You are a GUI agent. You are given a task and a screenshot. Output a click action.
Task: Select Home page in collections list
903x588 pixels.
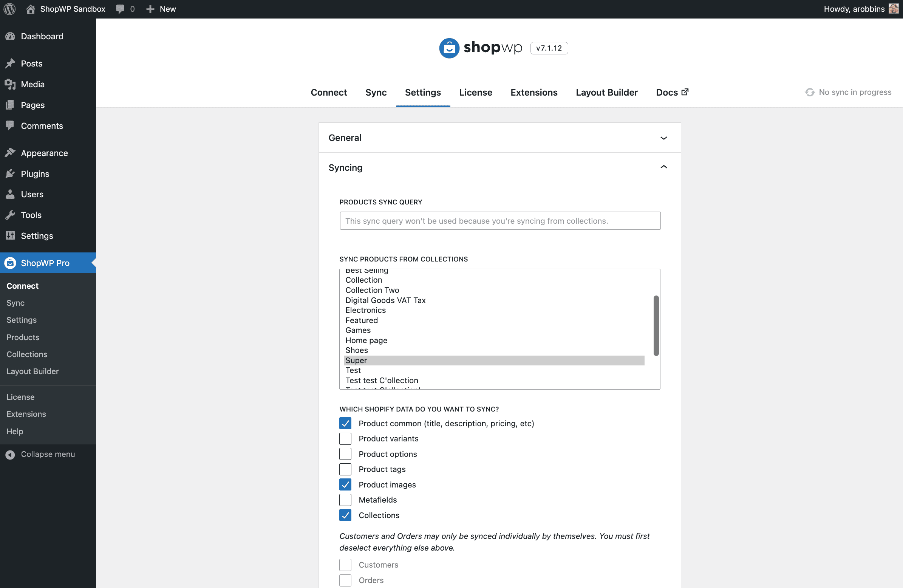coord(494,340)
